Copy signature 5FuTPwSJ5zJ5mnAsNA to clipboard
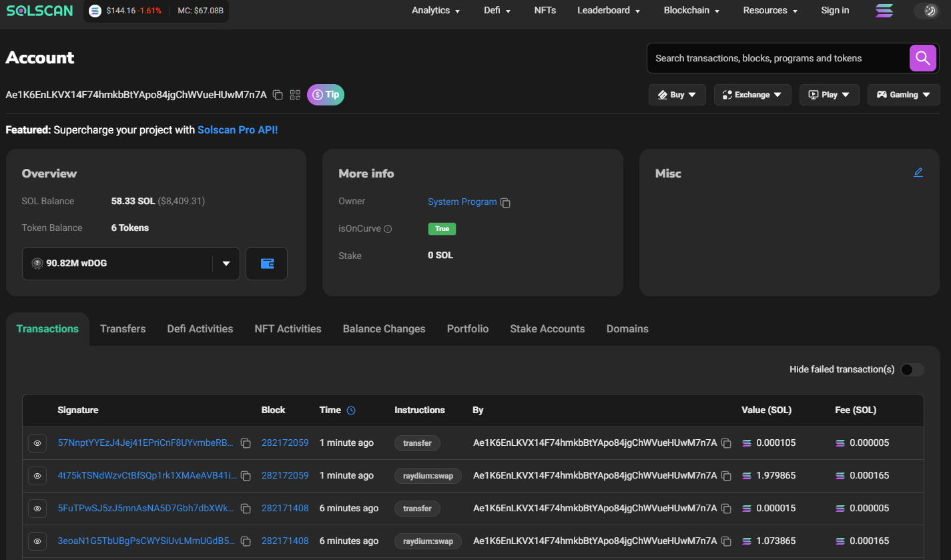 click(x=246, y=509)
